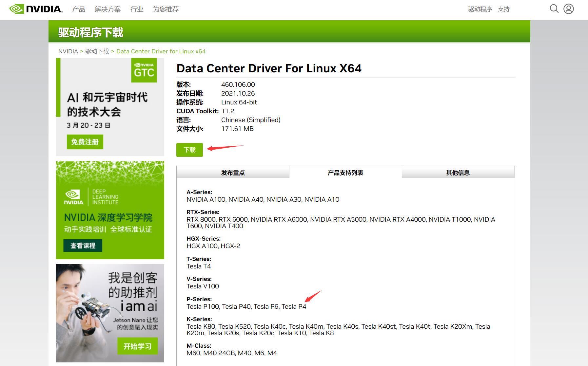Click the NVIDIA GTC badge in the banner
The width and height of the screenshot is (588, 366).
click(144, 70)
